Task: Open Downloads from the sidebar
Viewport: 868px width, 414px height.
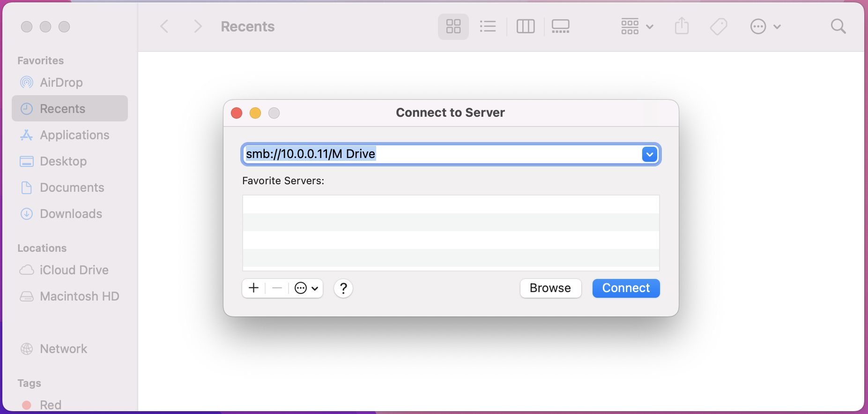Action: [71, 214]
